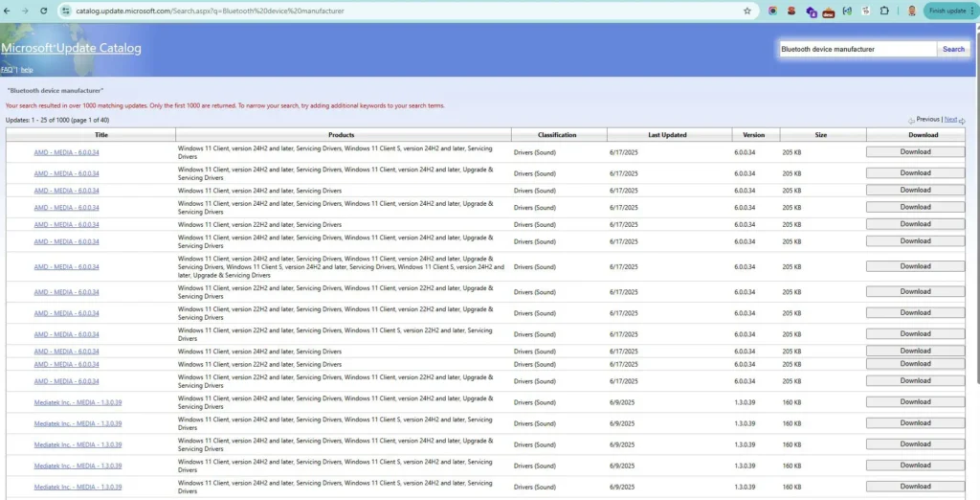Viewport: 980px width, 500px height.
Task: Open site information icon in address bar
Action: coord(66,11)
